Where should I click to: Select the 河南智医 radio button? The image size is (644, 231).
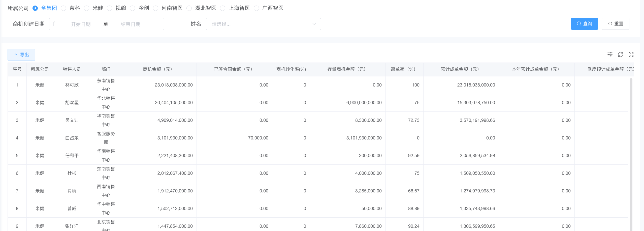click(x=156, y=8)
